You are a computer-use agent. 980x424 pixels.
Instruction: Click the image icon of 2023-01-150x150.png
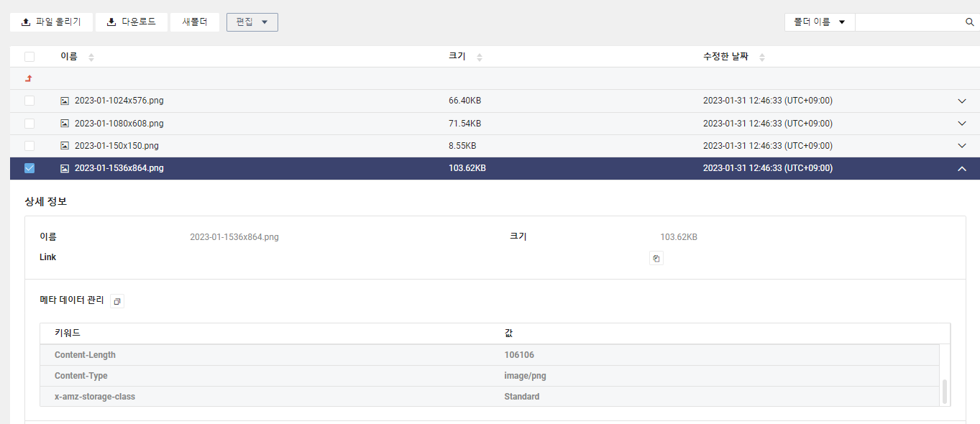tap(65, 145)
